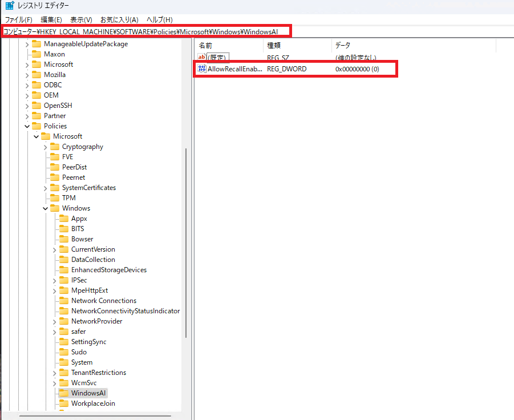Select the 0x00000000 (0) data cell
This screenshot has height=420, width=514.
click(357, 69)
